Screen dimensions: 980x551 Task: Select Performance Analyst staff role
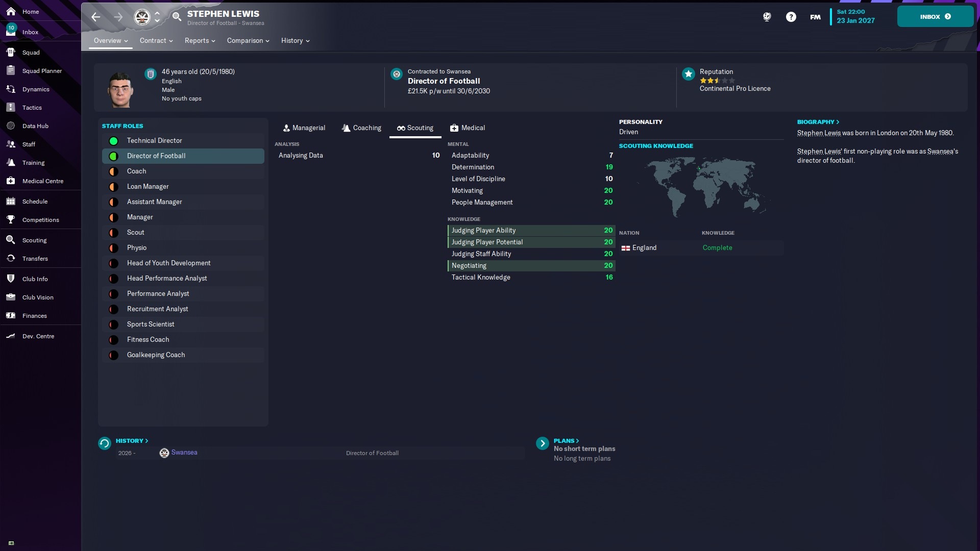[x=183, y=293]
